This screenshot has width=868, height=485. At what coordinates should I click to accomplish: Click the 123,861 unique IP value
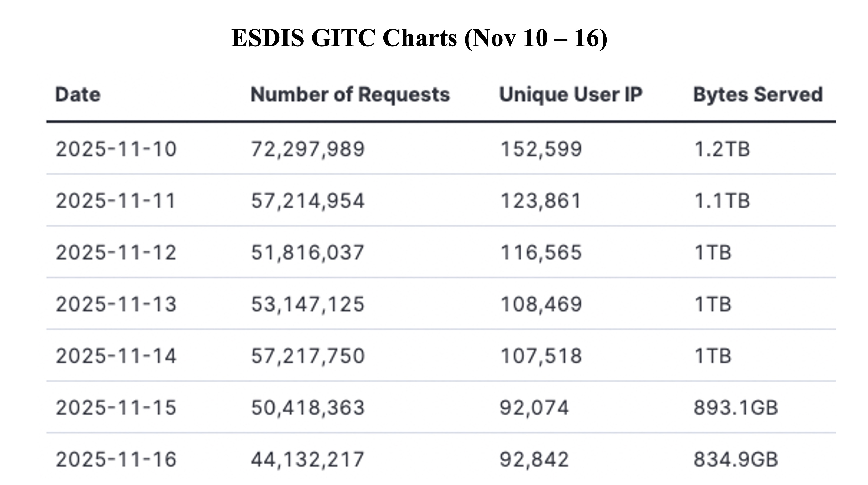click(541, 201)
